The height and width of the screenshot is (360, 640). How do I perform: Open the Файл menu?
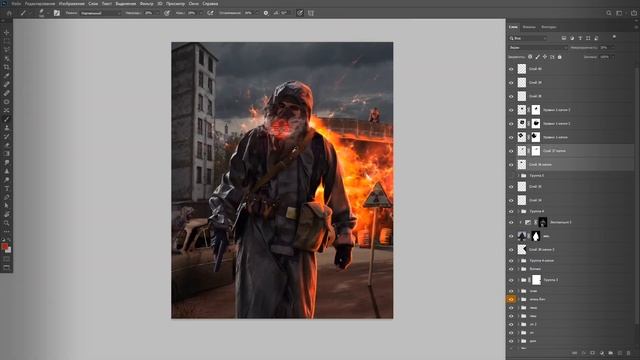coord(16,4)
